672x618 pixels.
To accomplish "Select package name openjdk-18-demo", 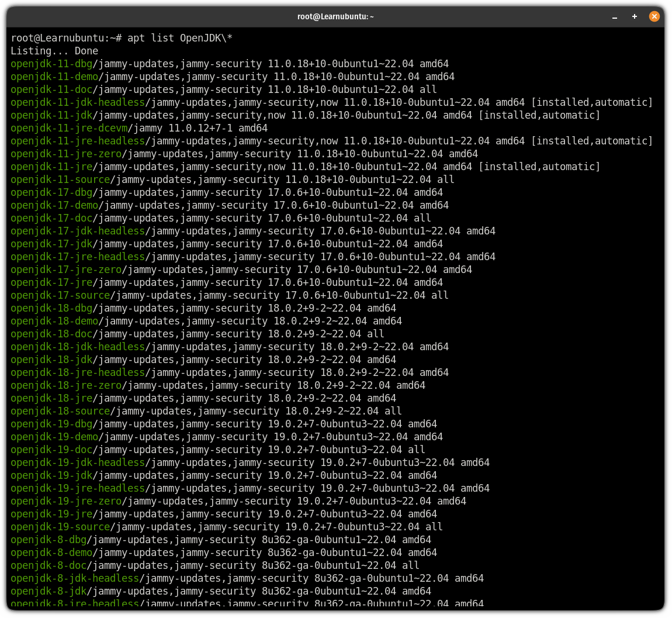I will pyautogui.click(x=54, y=321).
